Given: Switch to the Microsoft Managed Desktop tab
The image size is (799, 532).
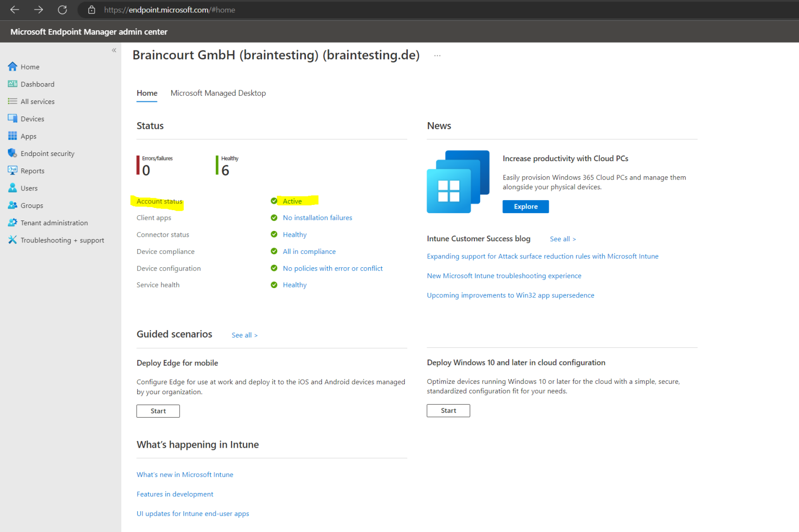Looking at the screenshot, I should coord(218,93).
